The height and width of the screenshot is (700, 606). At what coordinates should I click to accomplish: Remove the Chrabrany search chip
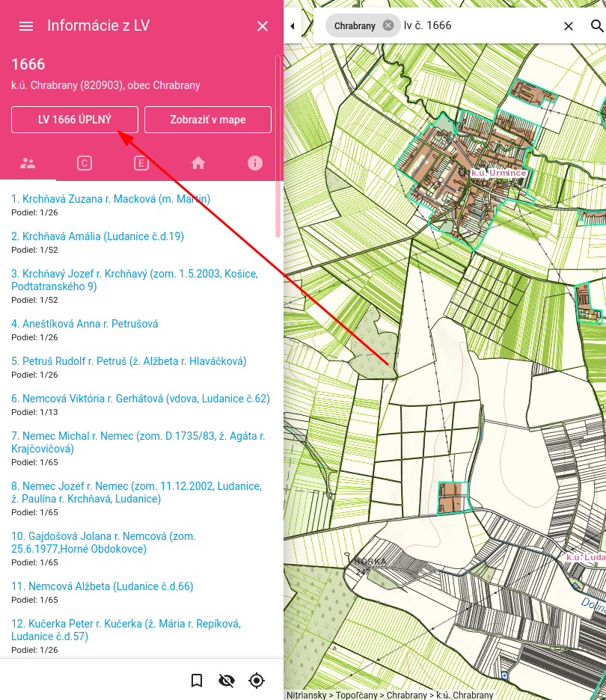(x=388, y=25)
